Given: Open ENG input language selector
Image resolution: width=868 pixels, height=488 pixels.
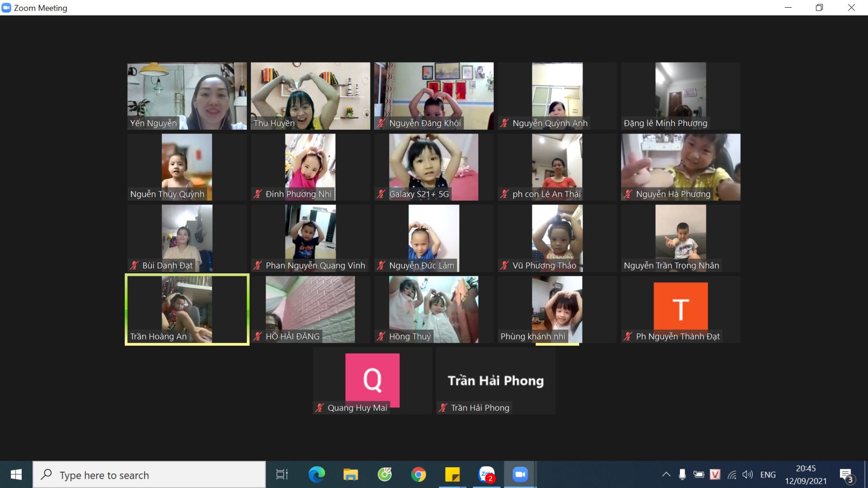Looking at the screenshot, I should (x=768, y=475).
